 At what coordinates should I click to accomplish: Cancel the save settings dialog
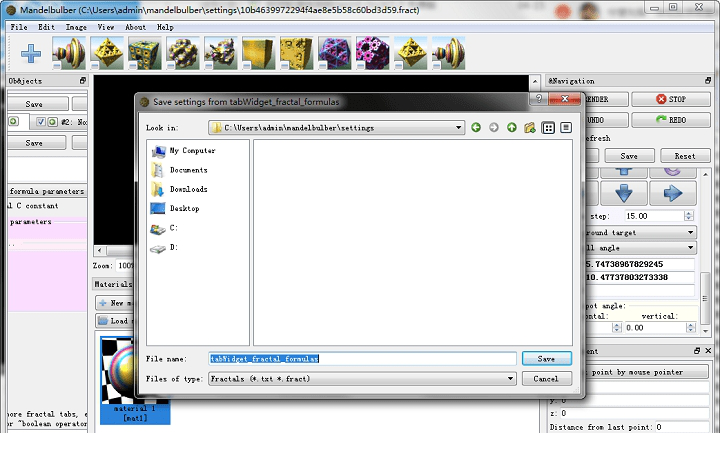(547, 379)
